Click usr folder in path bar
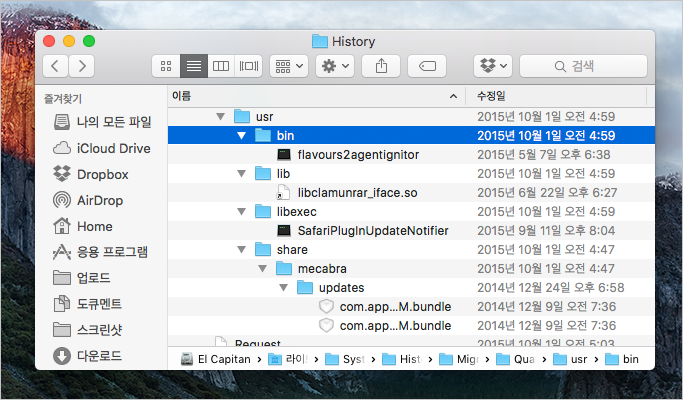This screenshot has width=683, height=400. click(x=570, y=359)
